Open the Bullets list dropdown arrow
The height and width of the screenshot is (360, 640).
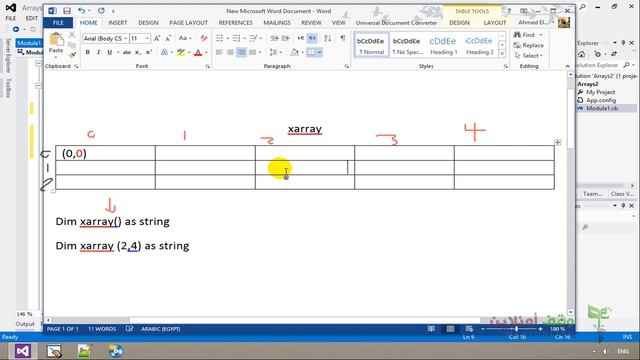point(228,38)
